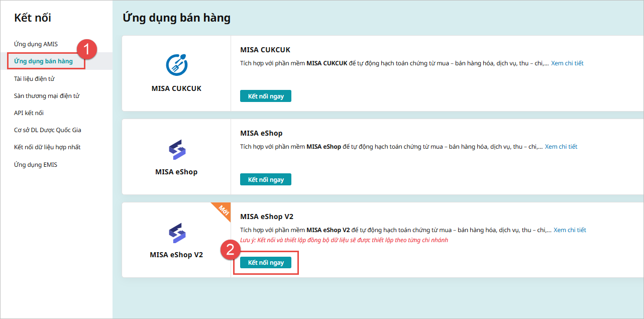The height and width of the screenshot is (319, 644).
Task: Click the MISA eShop V2 card title
Action: [267, 217]
